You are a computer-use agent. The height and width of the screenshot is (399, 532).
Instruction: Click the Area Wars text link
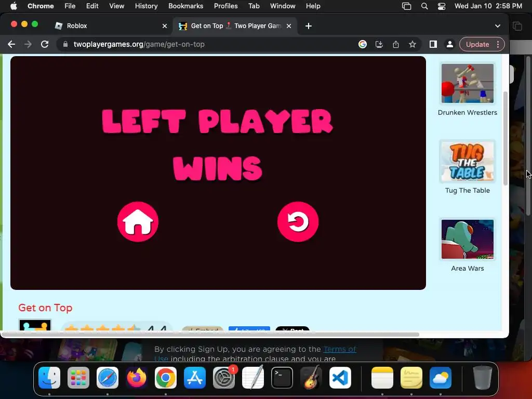(x=467, y=268)
